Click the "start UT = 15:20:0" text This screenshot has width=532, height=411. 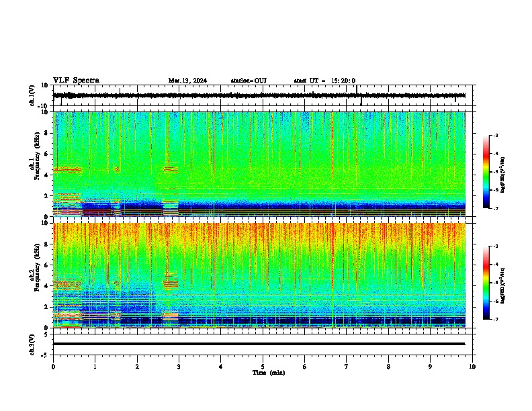pos(324,81)
